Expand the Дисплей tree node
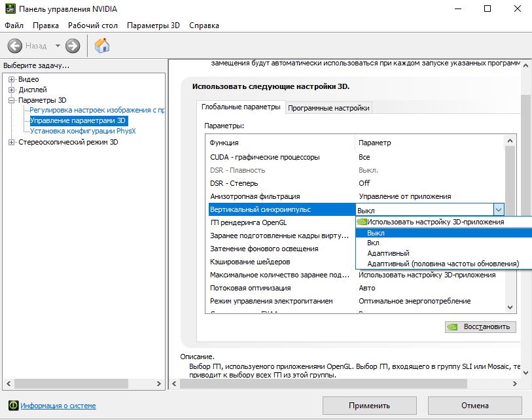The height and width of the screenshot is (420, 532). [x=12, y=90]
